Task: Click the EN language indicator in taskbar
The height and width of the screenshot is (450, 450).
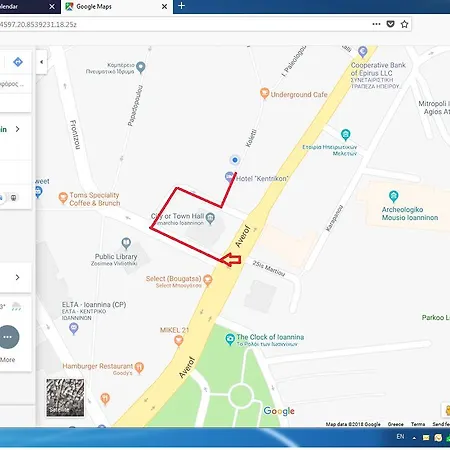Action: click(400, 436)
